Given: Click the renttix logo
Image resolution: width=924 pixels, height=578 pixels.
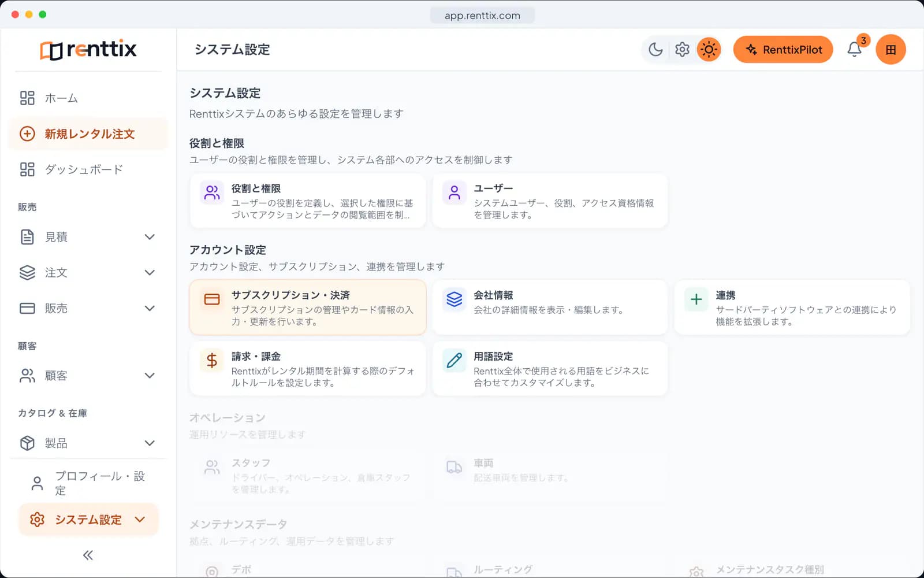Looking at the screenshot, I should tap(88, 49).
